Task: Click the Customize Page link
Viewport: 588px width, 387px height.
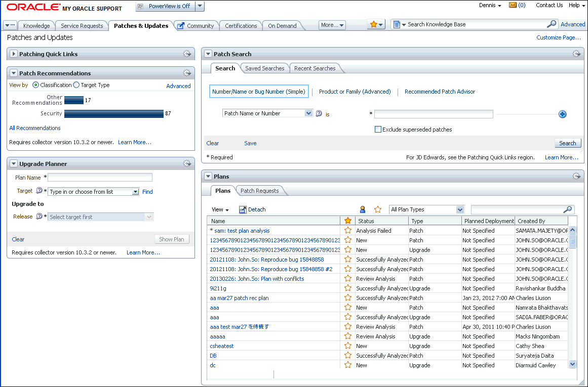Action: [559, 37]
